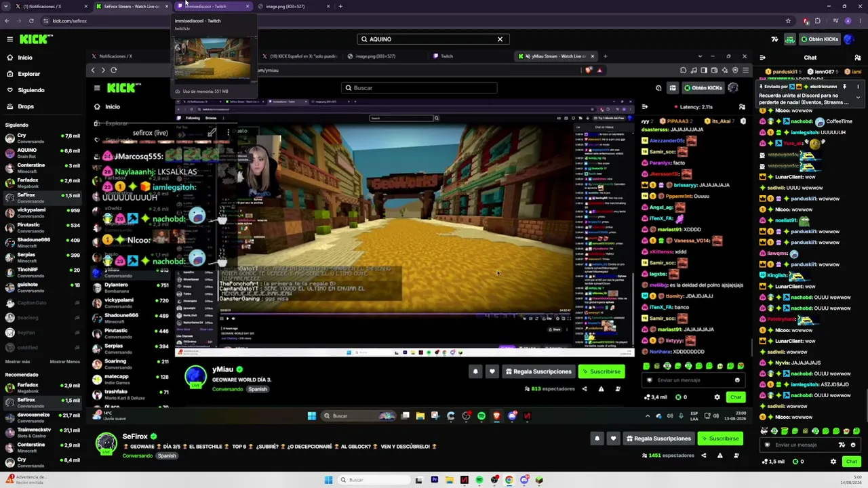Click Conversando category under SeFirox
The width and height of the screenshot is (868, 488).
click(138, 455)
